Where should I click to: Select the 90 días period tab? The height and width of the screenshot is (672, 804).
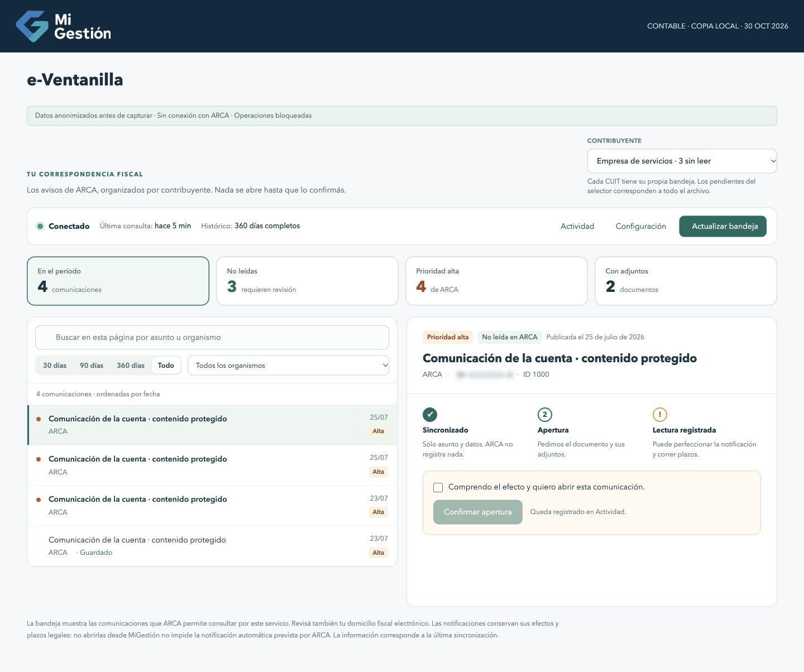pos(92,366)
